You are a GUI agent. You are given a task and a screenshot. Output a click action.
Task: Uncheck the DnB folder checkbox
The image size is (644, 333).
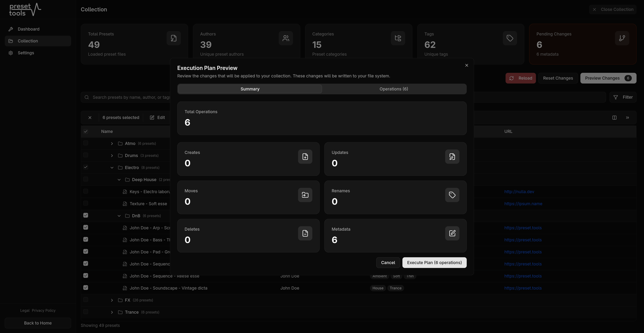tap(86, 215)
